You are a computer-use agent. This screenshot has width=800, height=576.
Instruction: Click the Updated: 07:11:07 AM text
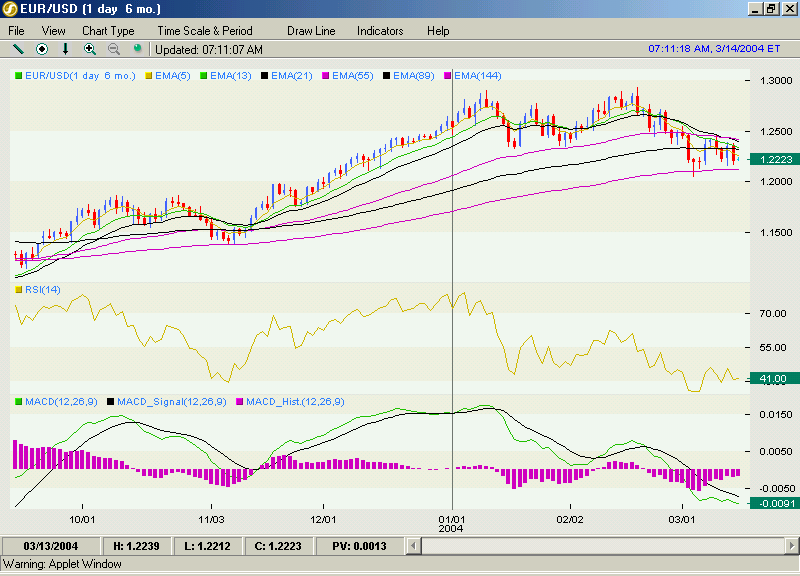(209, 49)
